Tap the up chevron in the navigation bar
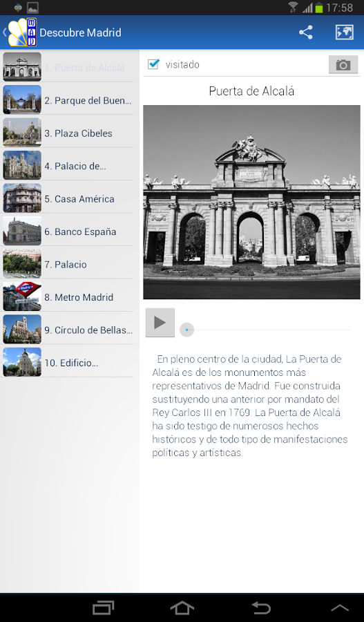This screenshot has height=622, width=364. tap(340, 607)
